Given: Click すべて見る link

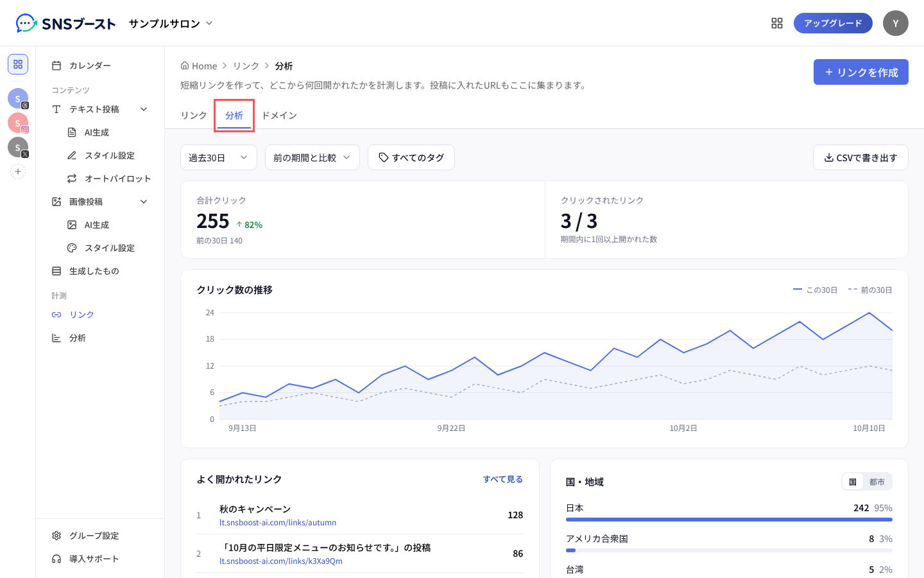Looking at the screenshot, I should click(x=503, y=479).
